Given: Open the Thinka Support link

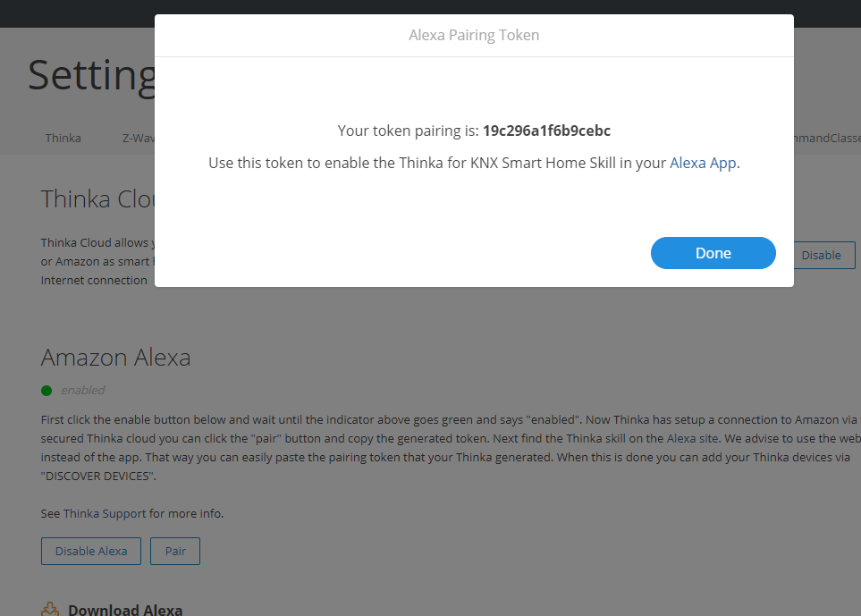Looking at the screenshot, I should tap(105, 514).
